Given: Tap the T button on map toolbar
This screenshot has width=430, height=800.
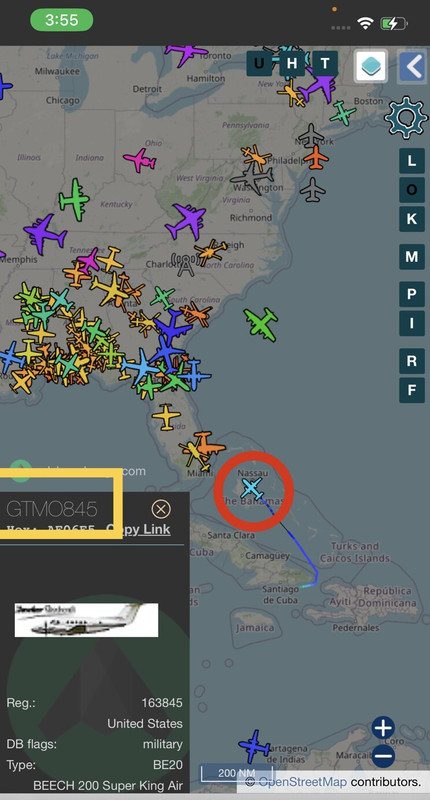Looking at the screenshot, I should 325,64.
